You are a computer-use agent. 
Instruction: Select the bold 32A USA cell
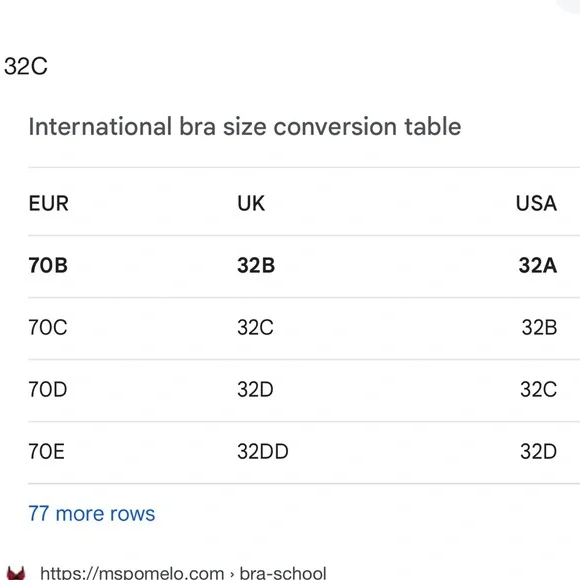point(538,265)
